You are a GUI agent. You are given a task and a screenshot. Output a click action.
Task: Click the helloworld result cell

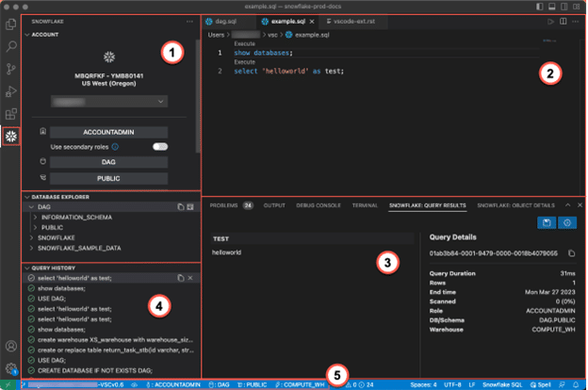point(226,252)
